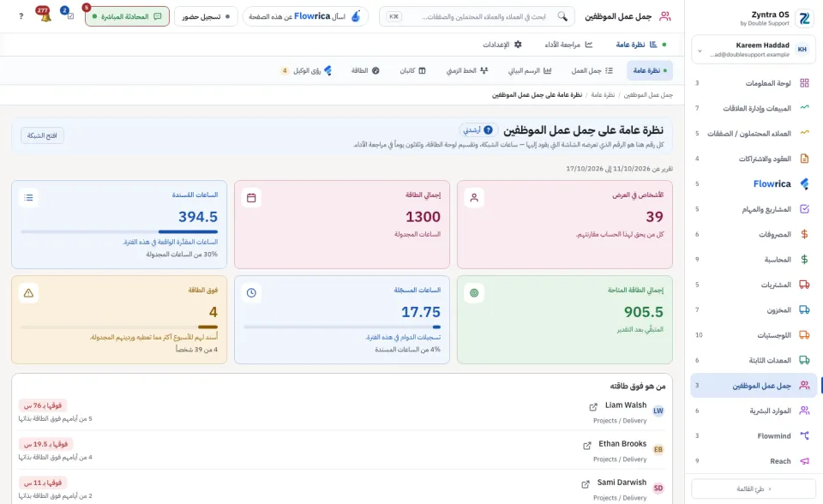
Task: Click the person icon on الأشخاص في العرض card
Action: pos(474,198)
